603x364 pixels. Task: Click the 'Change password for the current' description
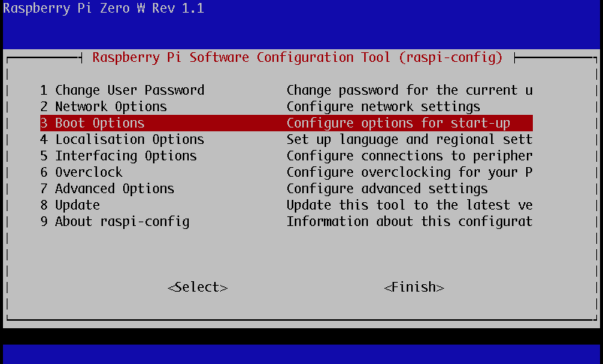pos(409,90)
